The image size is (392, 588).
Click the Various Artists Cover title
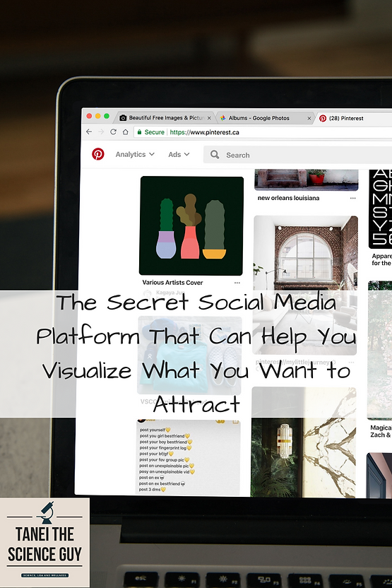pyautogui.click(x=172, y=283)
